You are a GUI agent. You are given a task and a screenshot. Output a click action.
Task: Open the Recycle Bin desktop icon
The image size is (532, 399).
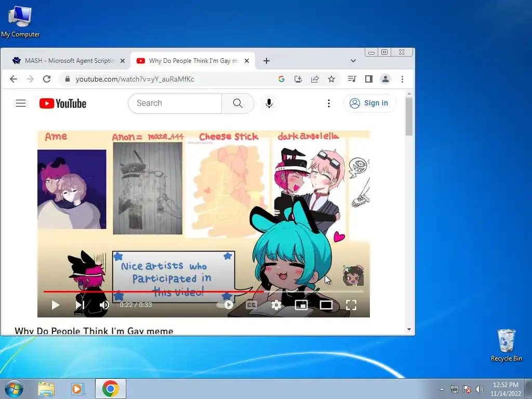click(506, 345)
